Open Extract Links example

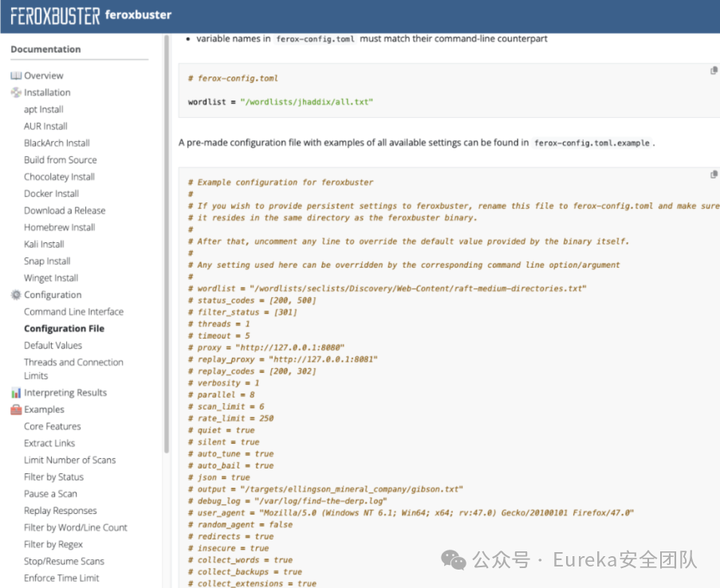(x=49, y=444)
